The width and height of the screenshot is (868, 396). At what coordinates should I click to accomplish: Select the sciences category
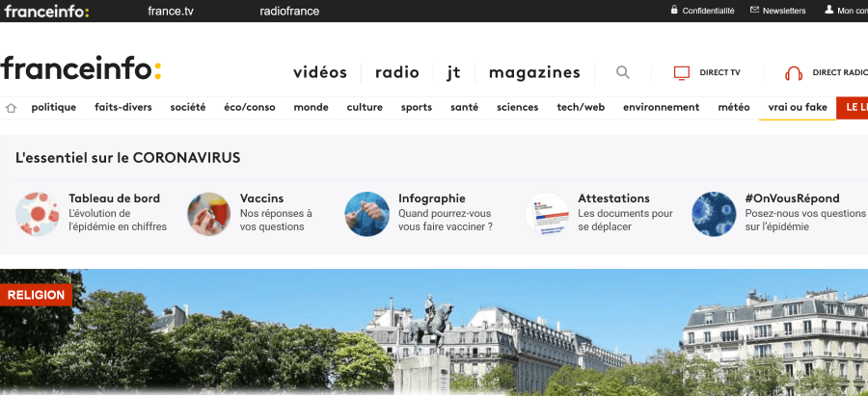(x=517, y=107)
